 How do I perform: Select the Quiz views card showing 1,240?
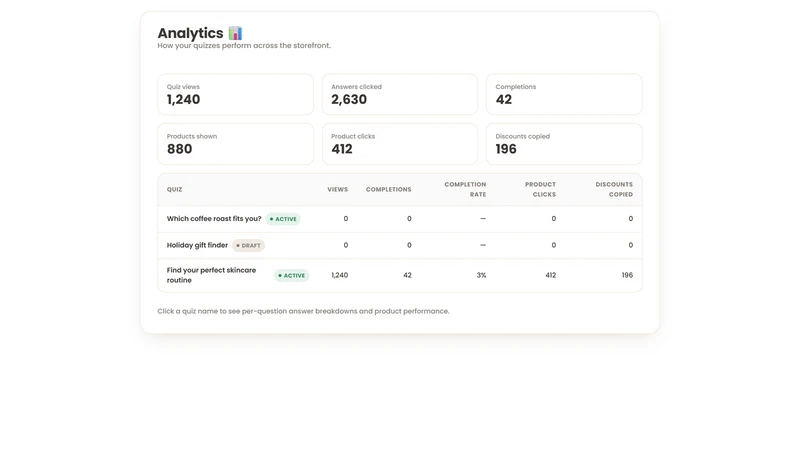(236, 94)
